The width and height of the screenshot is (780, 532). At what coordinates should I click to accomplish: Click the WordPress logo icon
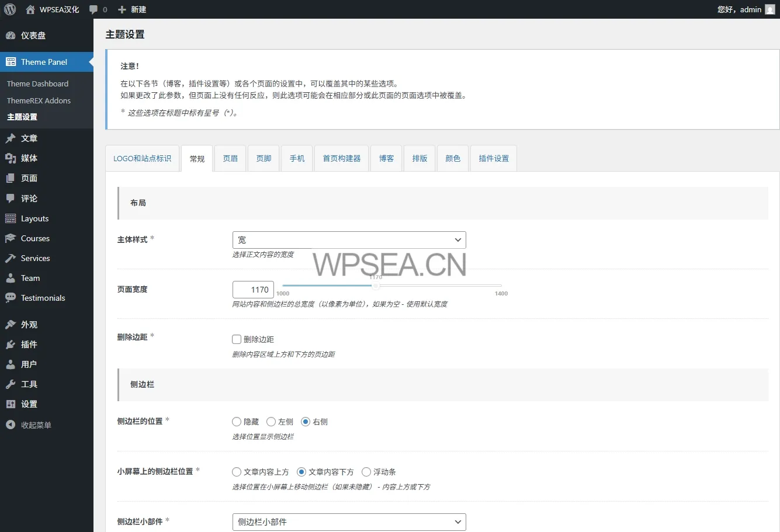[x=10, y=9]
